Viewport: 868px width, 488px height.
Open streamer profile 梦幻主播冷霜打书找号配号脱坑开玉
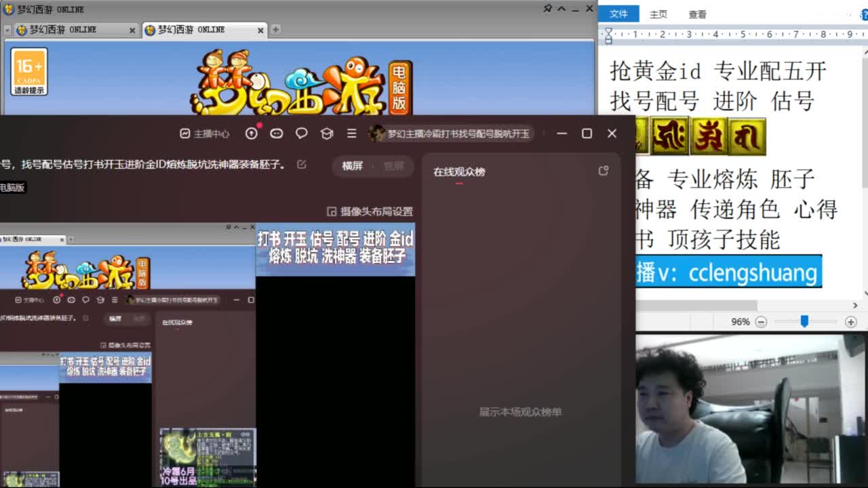tap(450, 134)
